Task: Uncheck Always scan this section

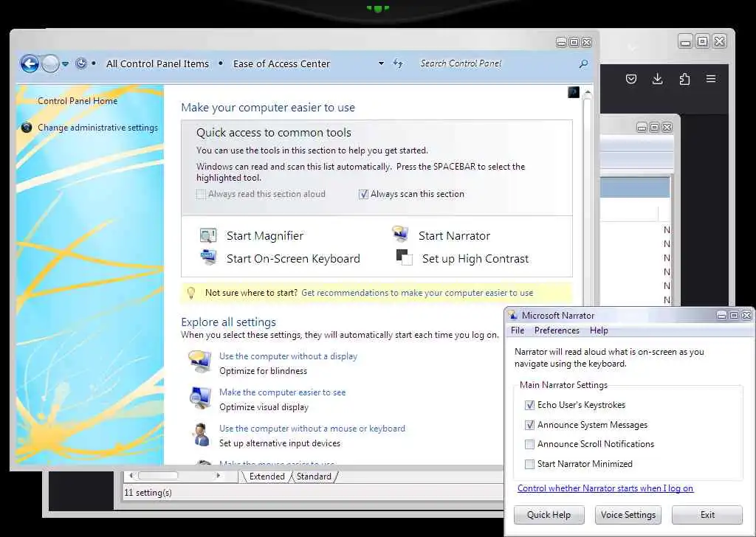Action: (363, 194)
